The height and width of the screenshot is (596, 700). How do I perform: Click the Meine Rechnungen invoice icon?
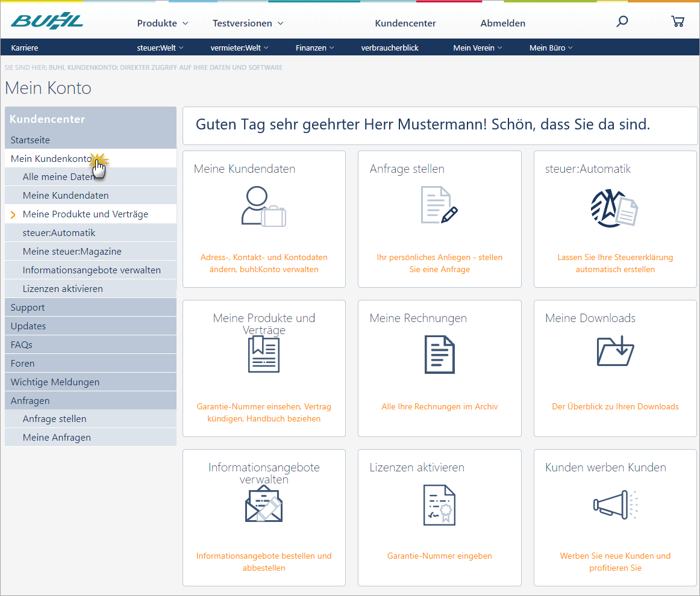pos(439,355)
